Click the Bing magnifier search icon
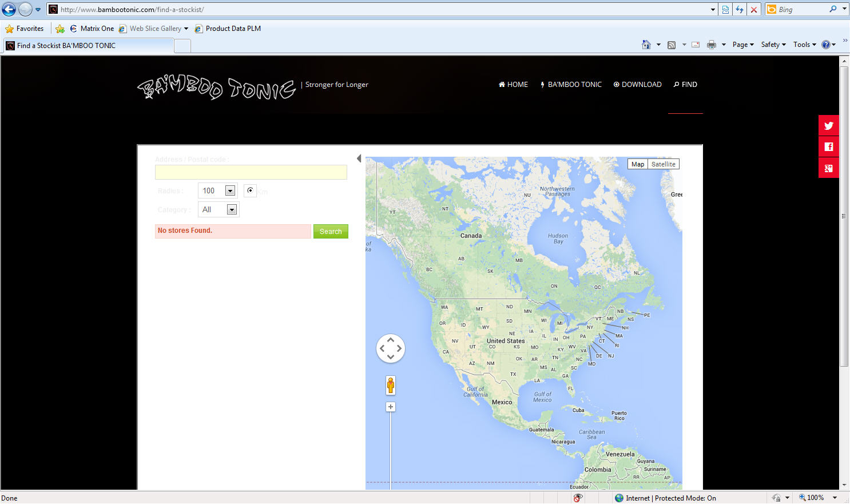 pos(833,9)
